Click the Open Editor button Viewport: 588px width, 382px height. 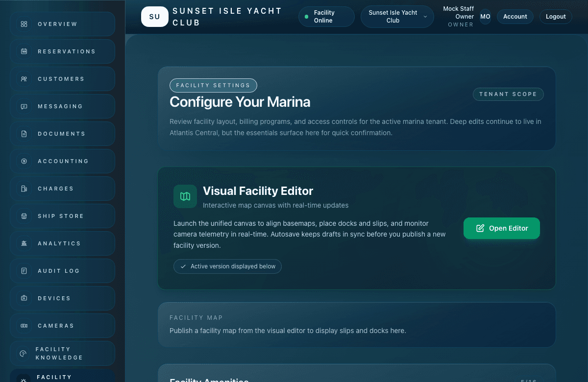coord(502,228)
